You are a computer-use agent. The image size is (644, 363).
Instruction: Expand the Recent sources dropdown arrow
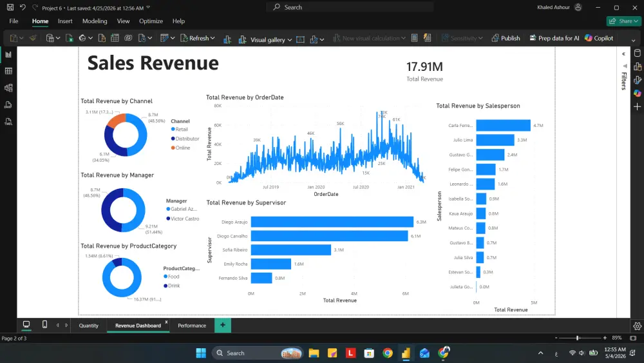pyautogui.click(x=150, y=38)
